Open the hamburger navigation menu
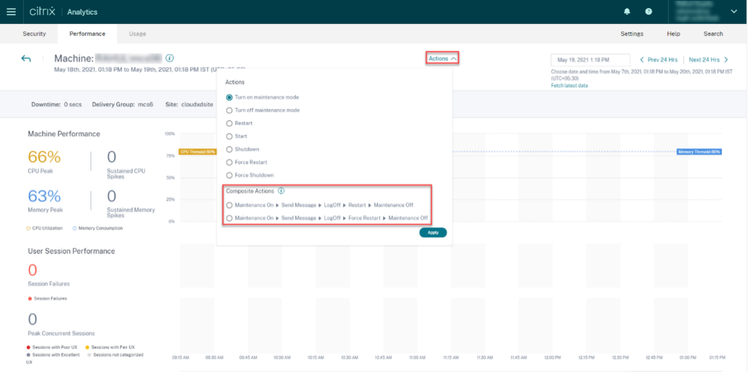This screenshot has width=750, height=374. pos(11,11)
